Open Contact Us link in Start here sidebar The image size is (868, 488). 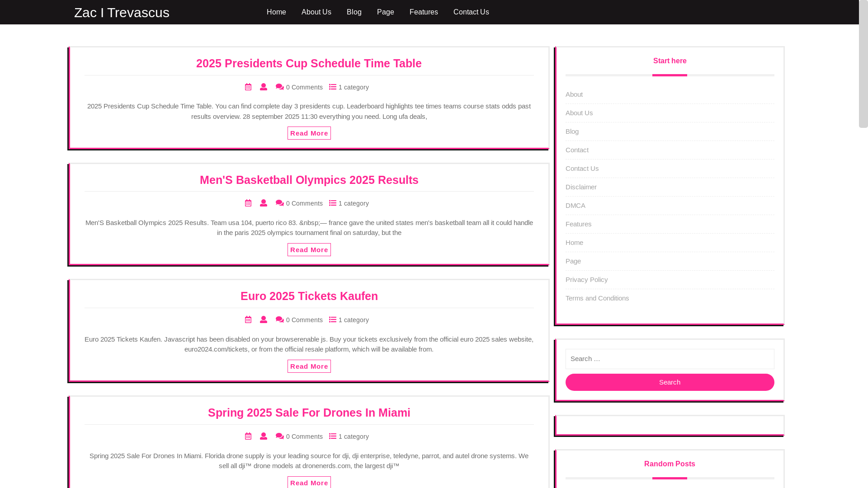tap(582, 169)
